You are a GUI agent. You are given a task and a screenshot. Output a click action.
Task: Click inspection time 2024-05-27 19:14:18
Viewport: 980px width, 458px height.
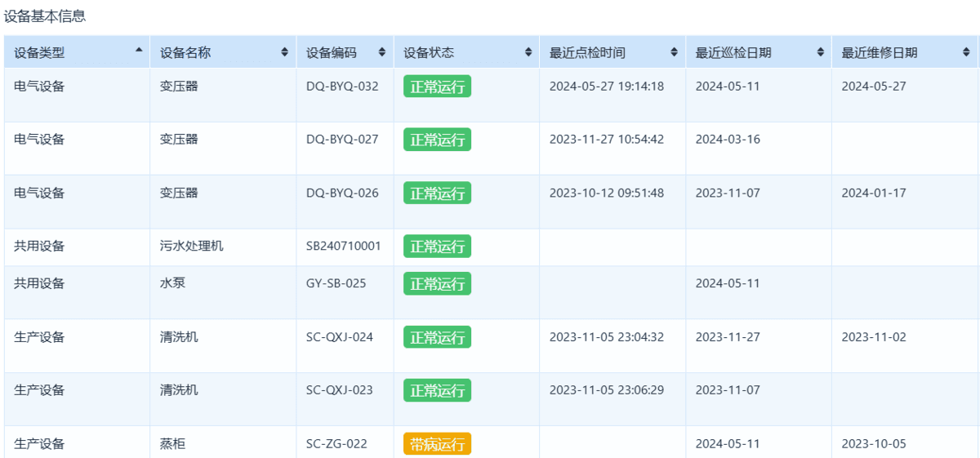[x=607, y=86]
